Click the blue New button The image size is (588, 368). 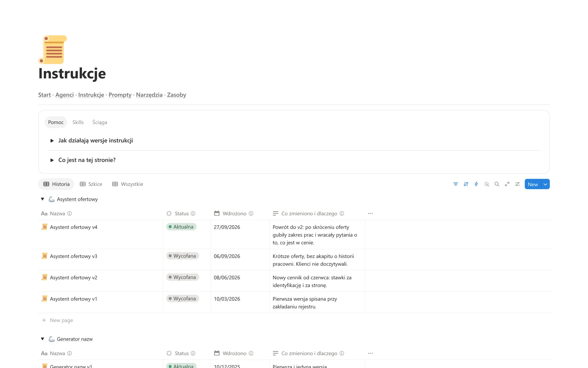[533, 184]
